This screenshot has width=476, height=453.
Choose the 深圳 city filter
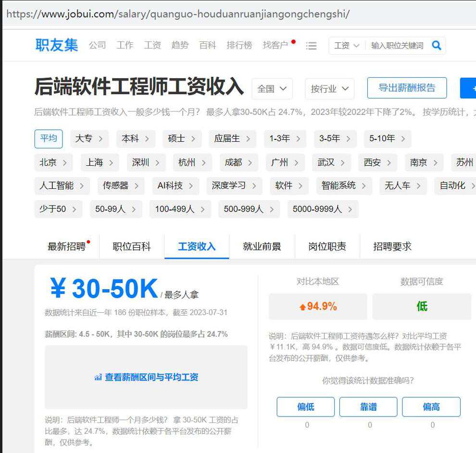(146, 162)
